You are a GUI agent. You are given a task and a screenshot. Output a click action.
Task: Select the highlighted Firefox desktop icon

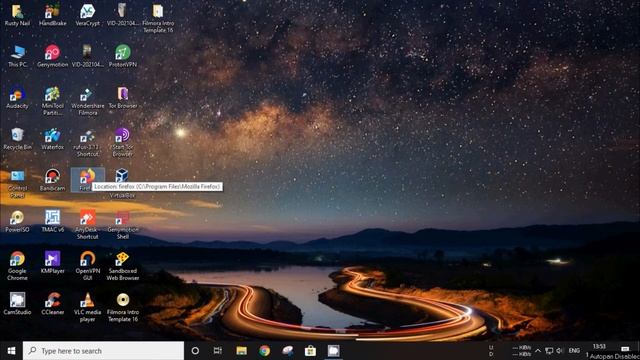point(87,180)
